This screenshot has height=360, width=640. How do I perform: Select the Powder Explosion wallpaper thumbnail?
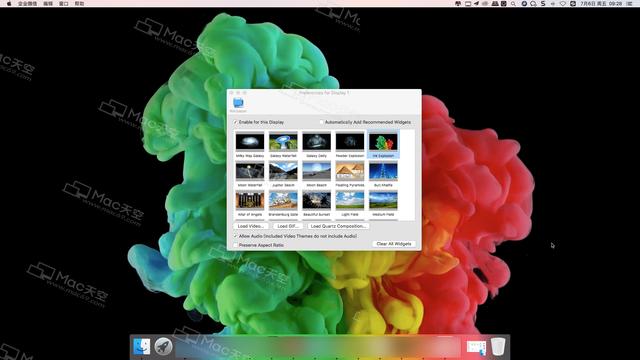(x=350, y=142)
